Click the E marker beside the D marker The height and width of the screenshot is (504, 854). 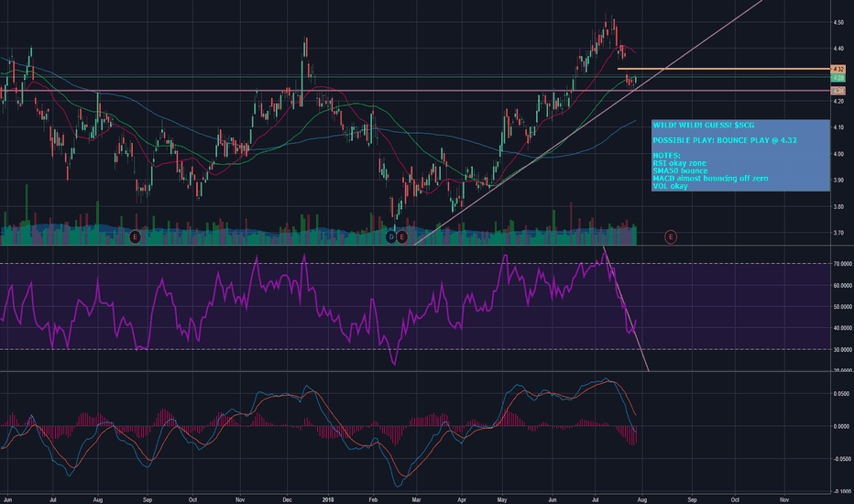(x=402, y=237)
